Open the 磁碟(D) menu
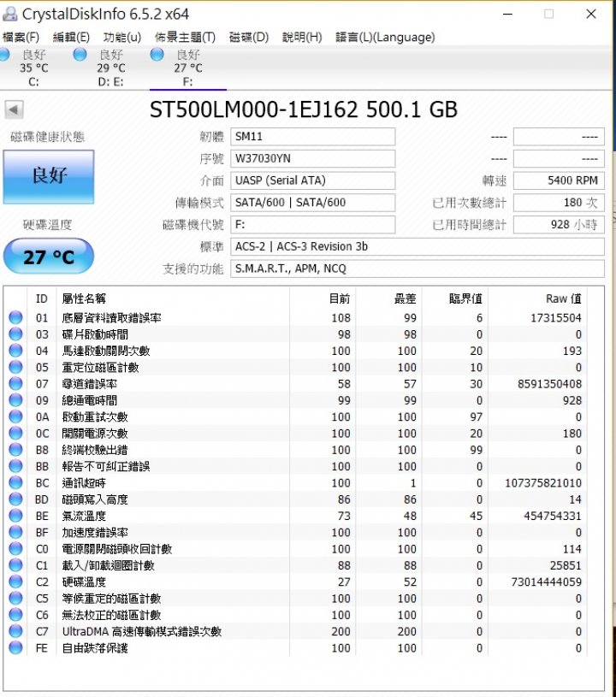The height and width of the screenshot is (697, 616). pyautogui.click(x=249, y=37)
